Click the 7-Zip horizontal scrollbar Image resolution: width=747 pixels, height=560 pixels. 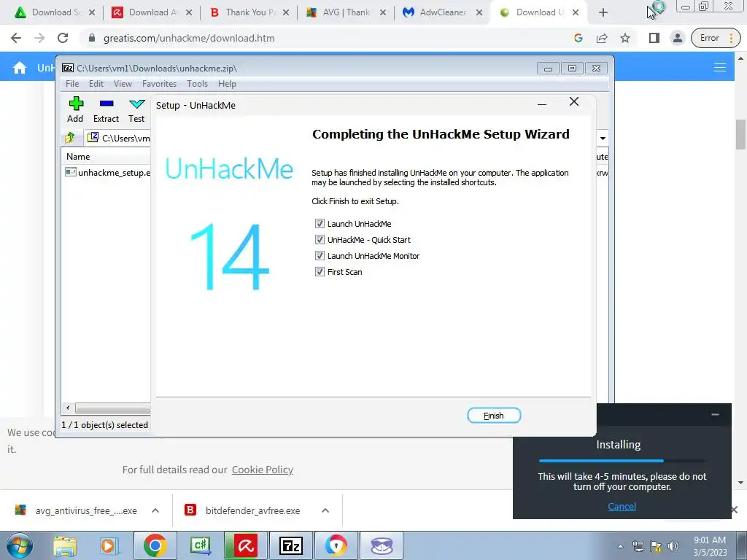[112, 408]
